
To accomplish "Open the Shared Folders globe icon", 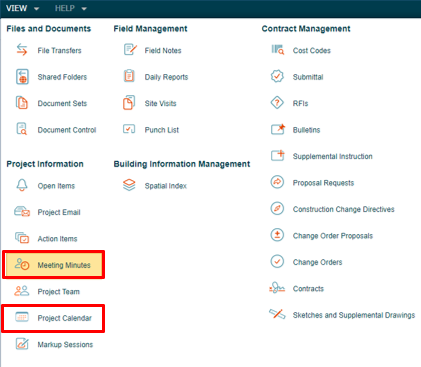I will tap(22, 77).
